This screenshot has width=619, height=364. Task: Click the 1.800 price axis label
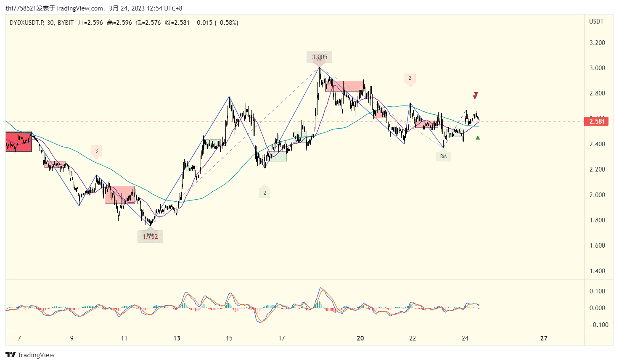click(x=597, y=220)
